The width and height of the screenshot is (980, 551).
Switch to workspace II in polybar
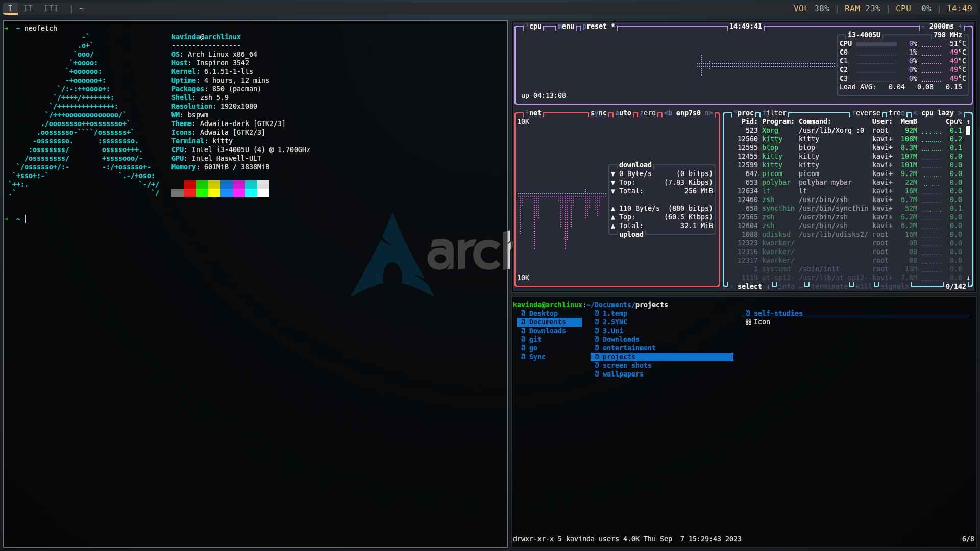pyautogui.click(x=28, y=9)
